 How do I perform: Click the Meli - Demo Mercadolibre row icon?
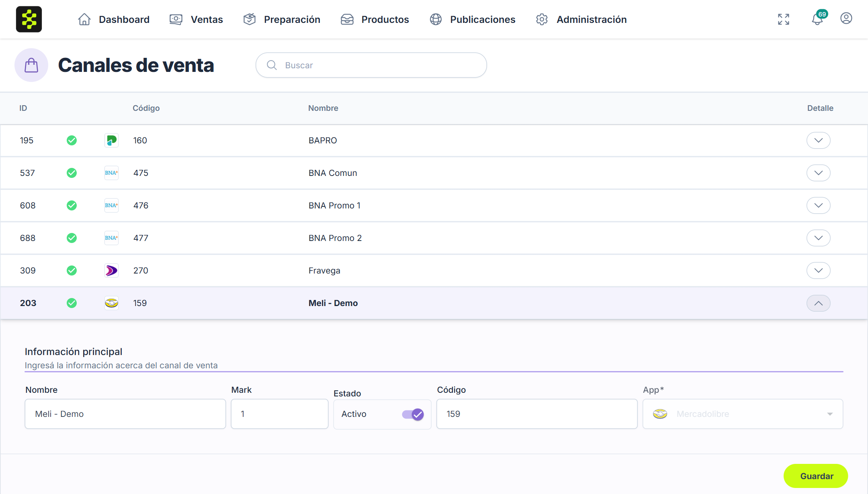[111, 303]
